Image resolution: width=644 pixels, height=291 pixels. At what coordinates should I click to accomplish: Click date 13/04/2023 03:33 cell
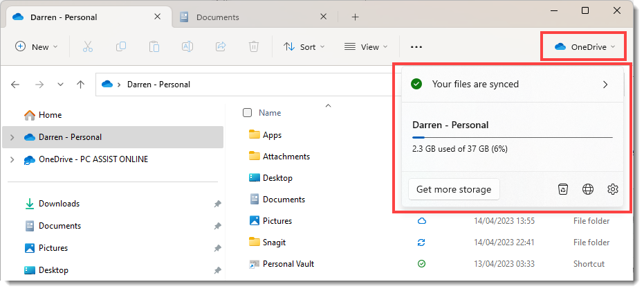(504, 264)
